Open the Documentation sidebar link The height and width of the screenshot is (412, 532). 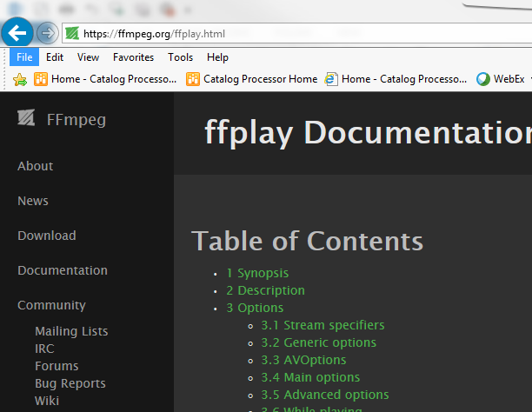coord(63,270)
